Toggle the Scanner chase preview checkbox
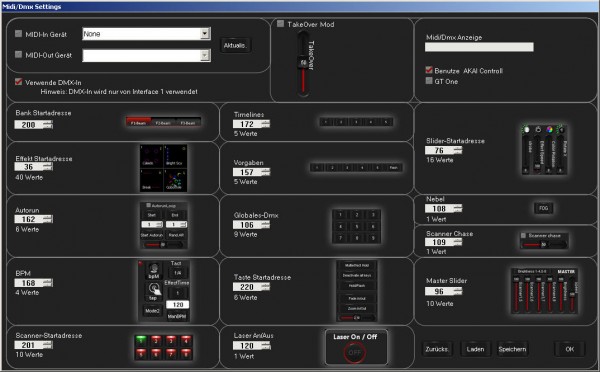 (523, 235)
